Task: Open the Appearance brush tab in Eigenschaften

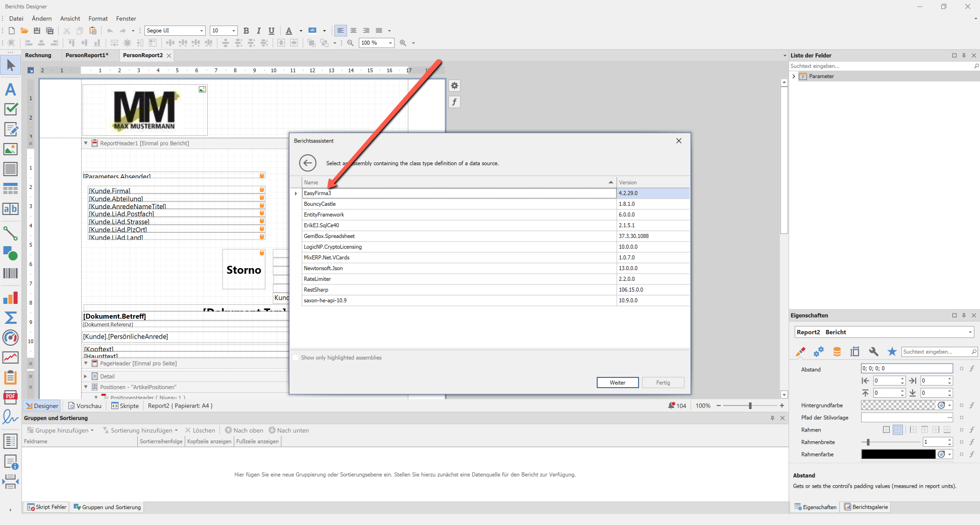Action: [800, 352]
